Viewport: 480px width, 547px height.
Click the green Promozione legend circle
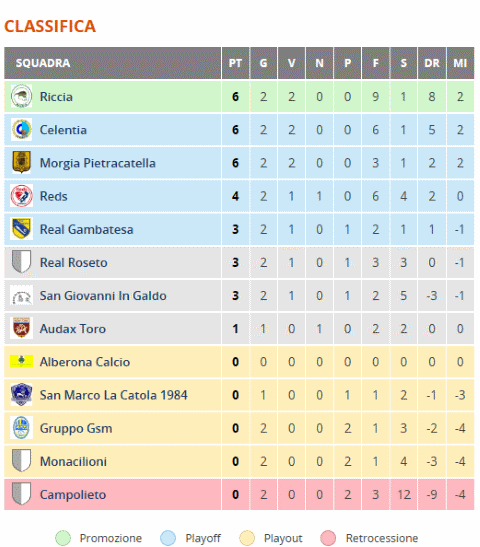[63, 538]
